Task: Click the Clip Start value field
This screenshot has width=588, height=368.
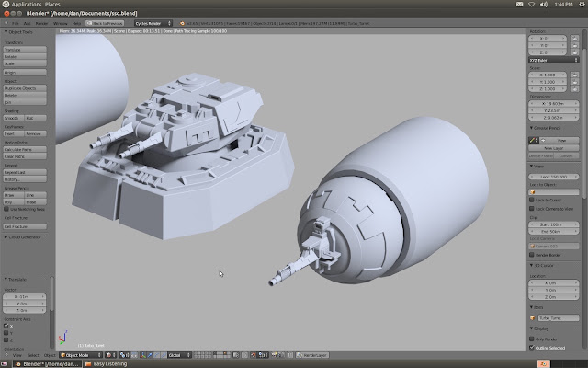Action: 553,224
